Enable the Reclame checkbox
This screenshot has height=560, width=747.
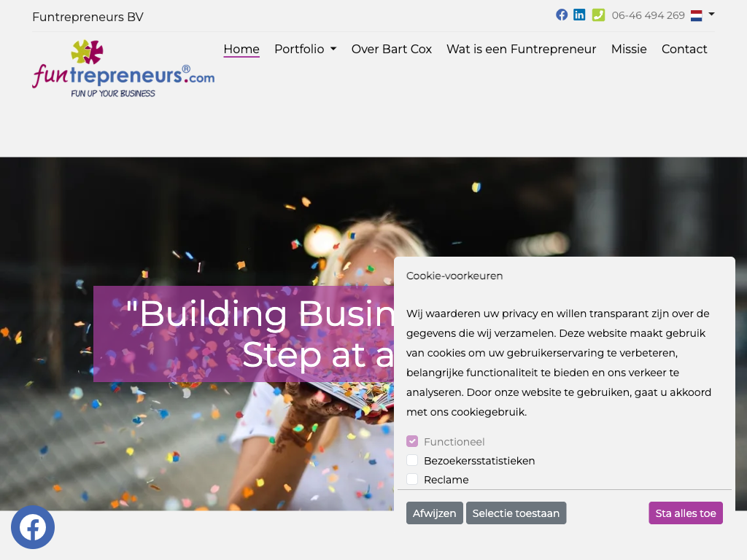tap(412, 480)
